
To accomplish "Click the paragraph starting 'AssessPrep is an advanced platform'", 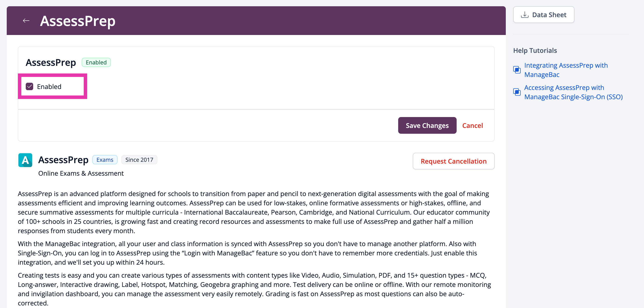I will tap(254, 212).
